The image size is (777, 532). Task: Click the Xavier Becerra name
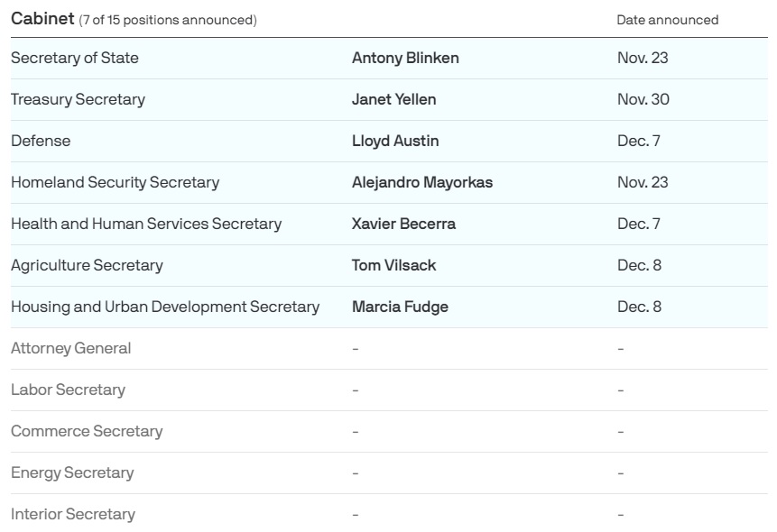(x=403, y=224)
